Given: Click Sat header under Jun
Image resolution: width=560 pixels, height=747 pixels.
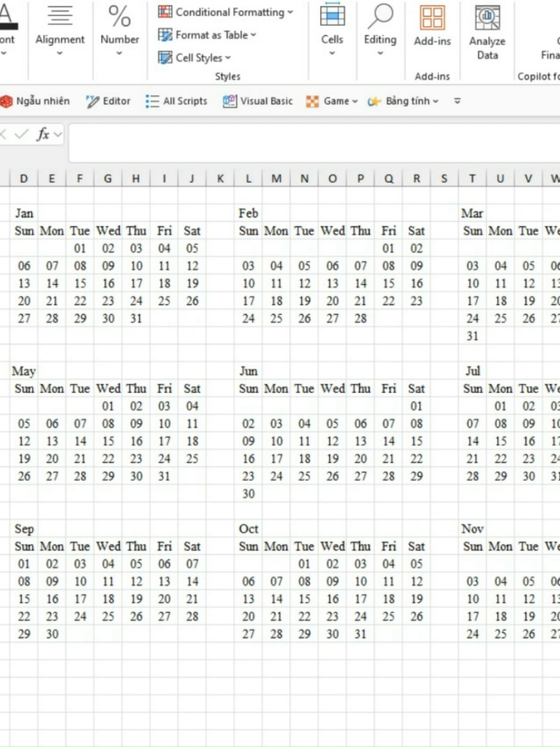Looking at the screenshot, I should (x=416, y=389).
